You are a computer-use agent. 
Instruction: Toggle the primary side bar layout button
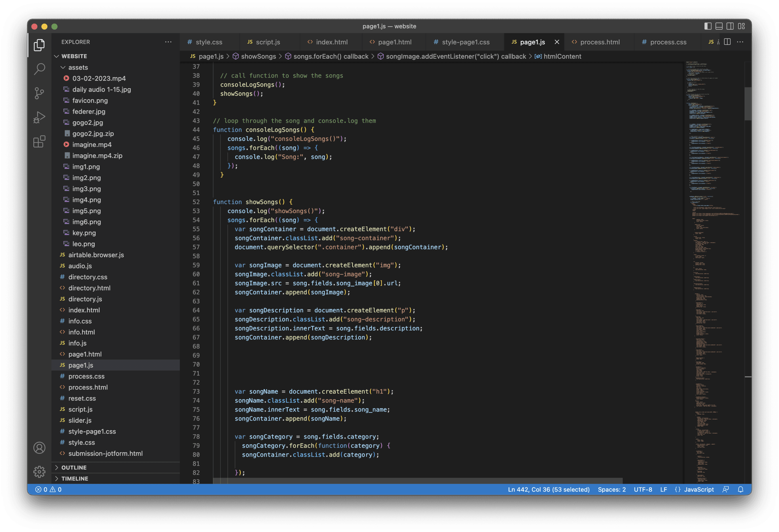[708, 26]
